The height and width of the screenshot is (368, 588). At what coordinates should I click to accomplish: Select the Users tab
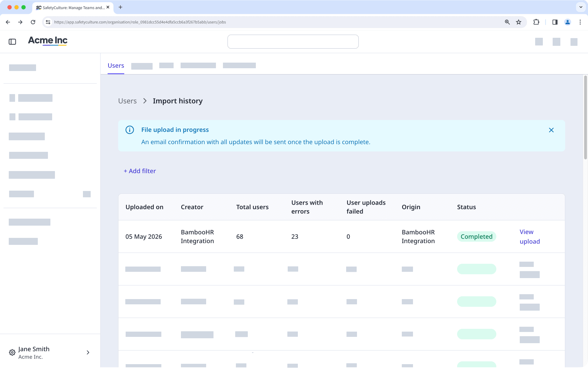click(x=116, y=65)
